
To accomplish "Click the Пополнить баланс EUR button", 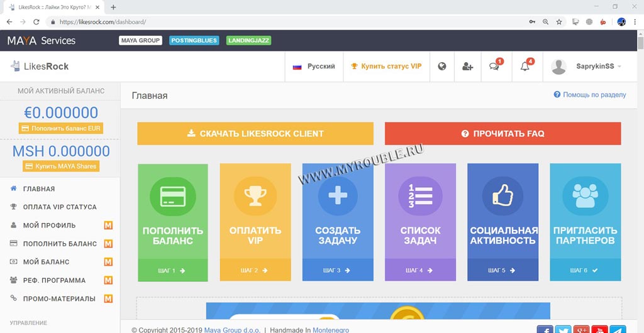I will [x=60, y=129].
